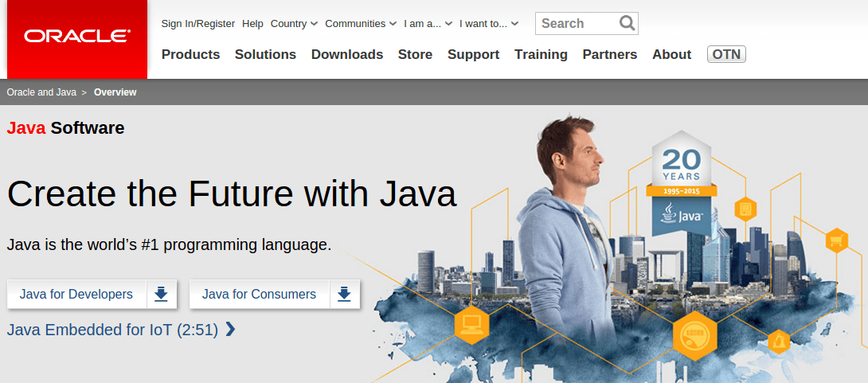Open the Products menu
This screenshot has width=868, height=383.
(190, 54)
